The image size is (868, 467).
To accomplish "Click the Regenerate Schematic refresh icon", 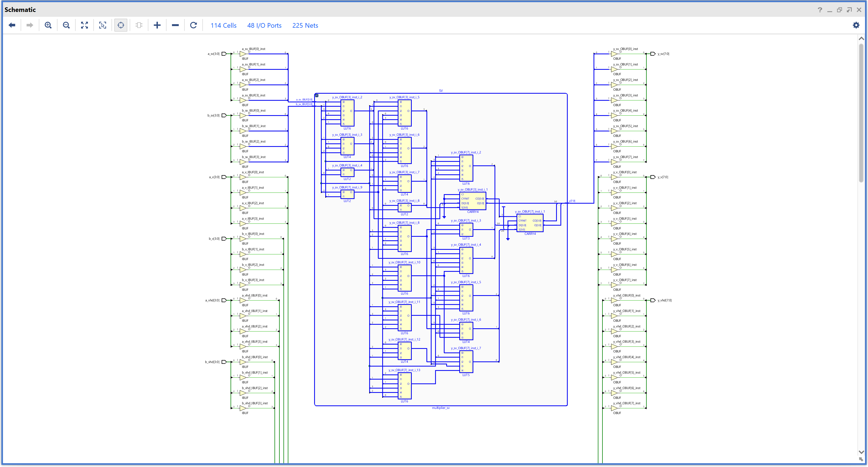I will 193,25.
